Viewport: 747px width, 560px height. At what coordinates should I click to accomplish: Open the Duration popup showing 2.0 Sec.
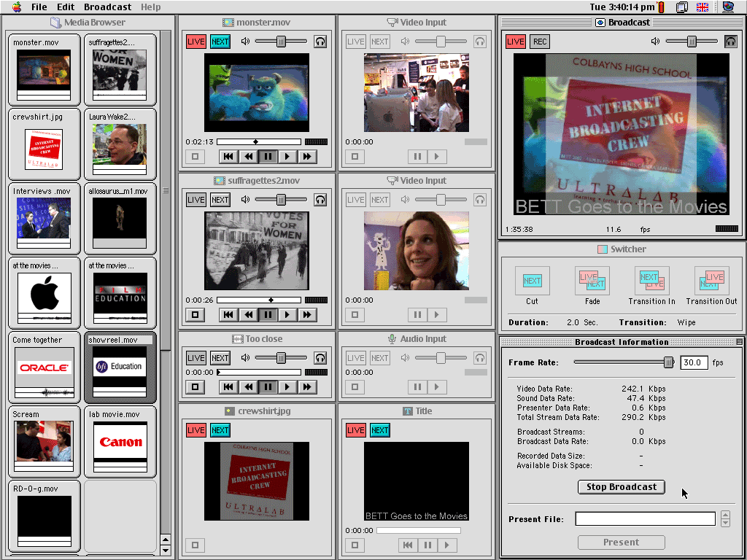pos(581,322)
